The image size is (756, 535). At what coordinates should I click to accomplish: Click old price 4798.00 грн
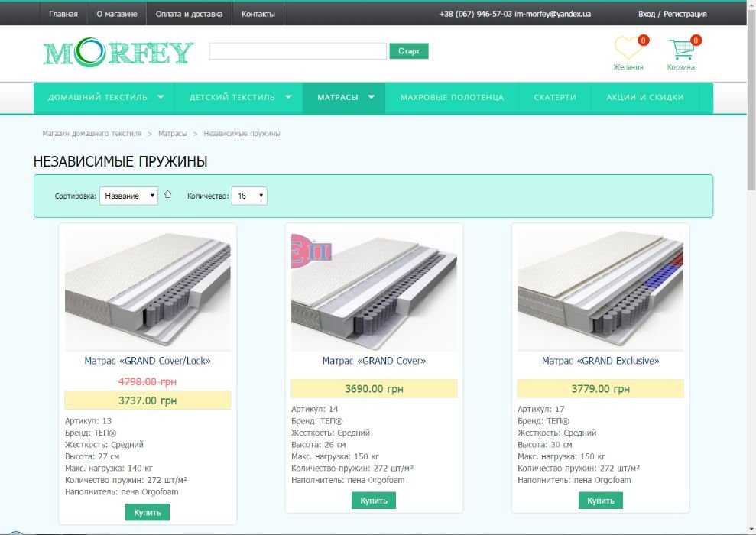148,381
